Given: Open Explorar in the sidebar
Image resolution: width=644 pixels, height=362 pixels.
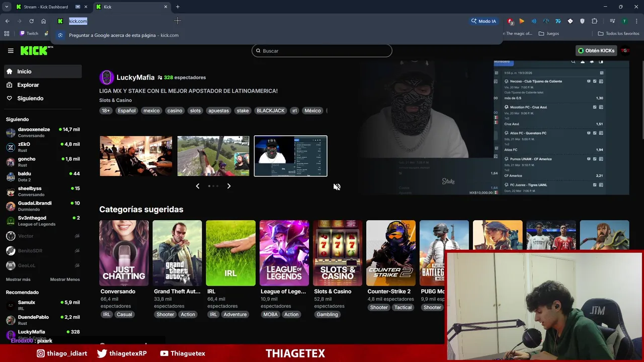Looking at the screenshot, I should [42, 85].
